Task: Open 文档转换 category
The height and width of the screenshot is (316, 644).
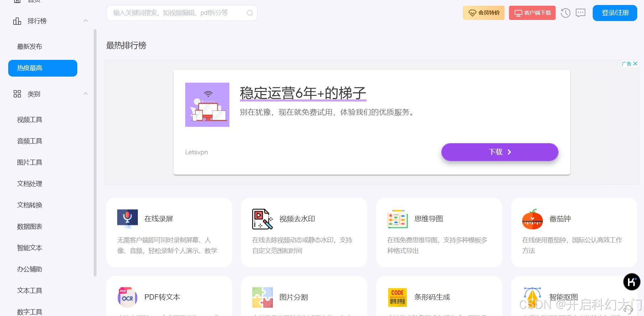Action: [30, 205]
